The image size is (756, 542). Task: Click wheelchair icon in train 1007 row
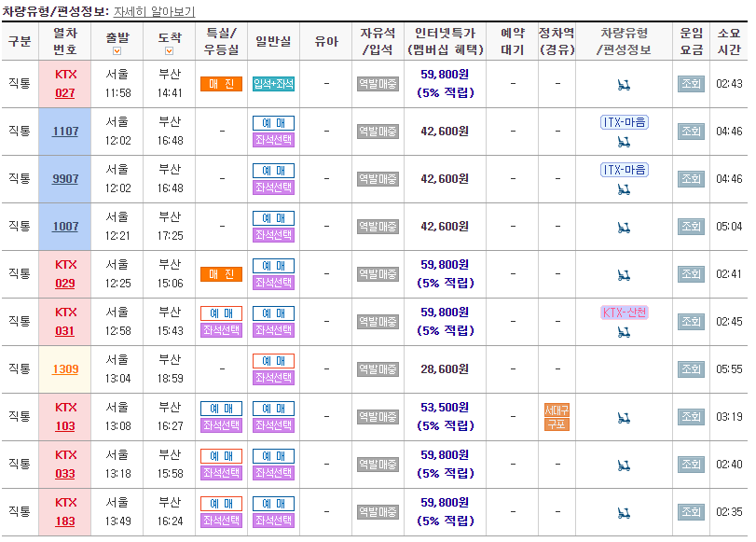624,228
